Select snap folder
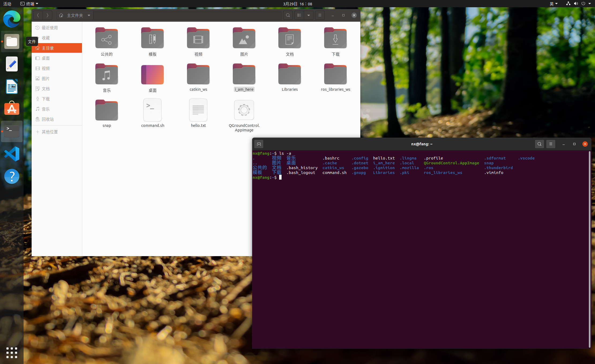The image size is (595, 364). pos(107,113)
